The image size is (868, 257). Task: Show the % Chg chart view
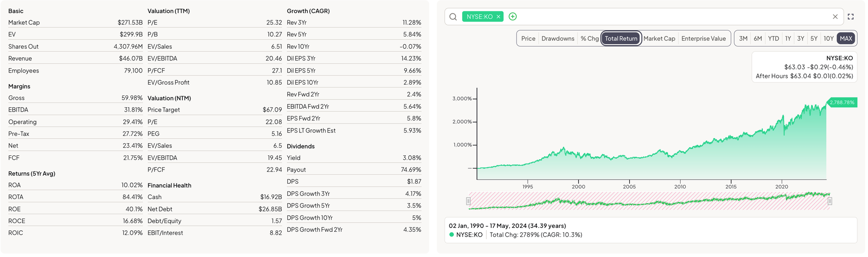pos(589,39)
